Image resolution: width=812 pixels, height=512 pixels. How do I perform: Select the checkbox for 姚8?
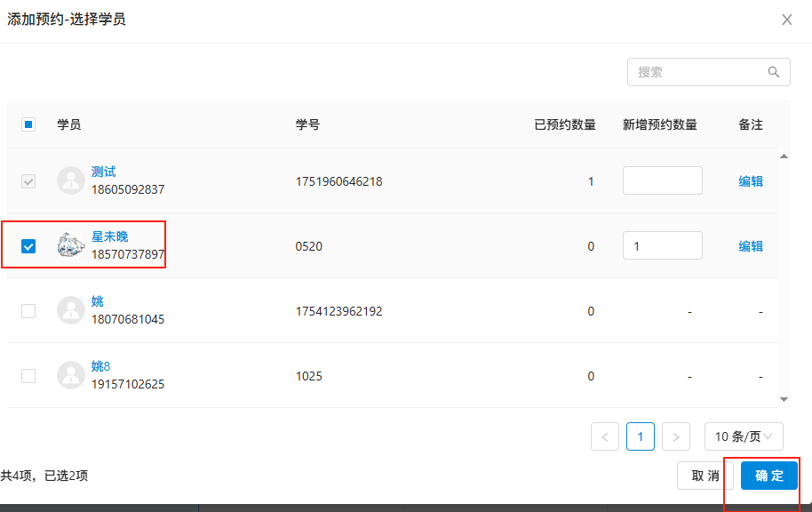pyautogui.click(x=28, y=376)
